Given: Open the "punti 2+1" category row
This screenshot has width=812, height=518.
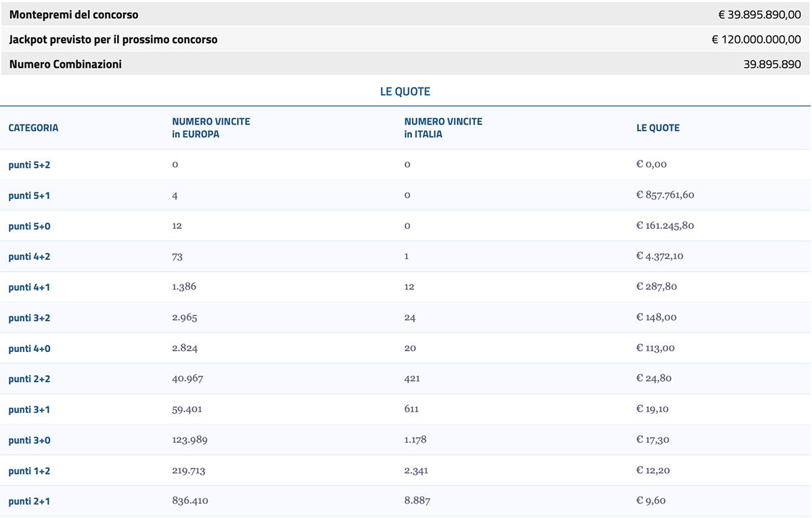Looking at the screenshot, I should pos(28,500).
